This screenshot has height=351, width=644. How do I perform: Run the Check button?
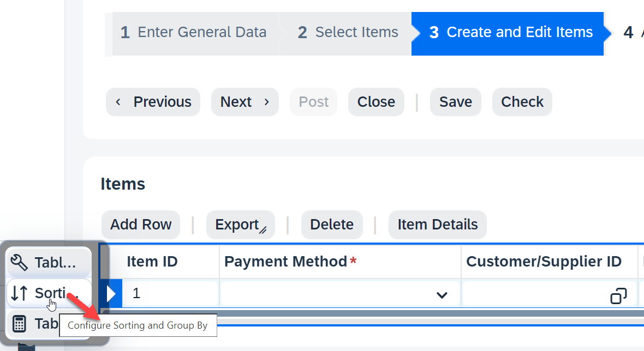point(522,102)
